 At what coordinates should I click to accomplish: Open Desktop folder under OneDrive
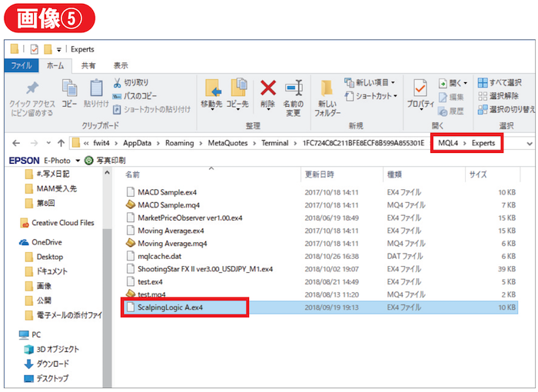pos(45,257)
